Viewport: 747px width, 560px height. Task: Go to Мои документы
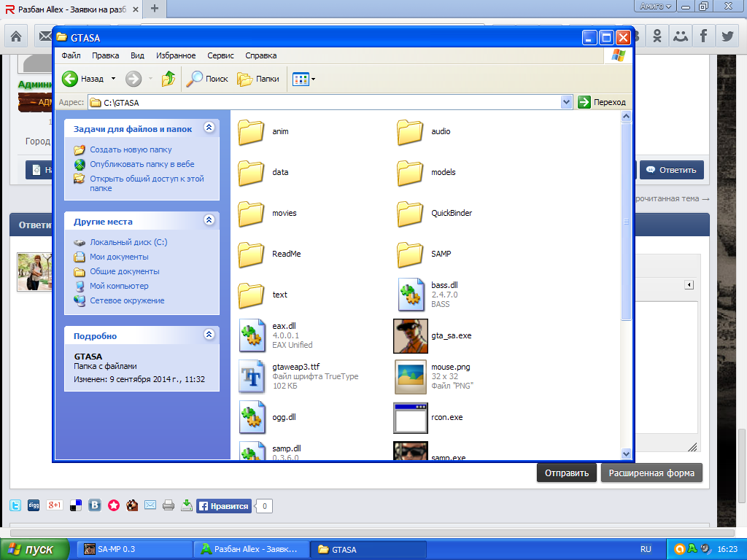[x=119, y=257]
